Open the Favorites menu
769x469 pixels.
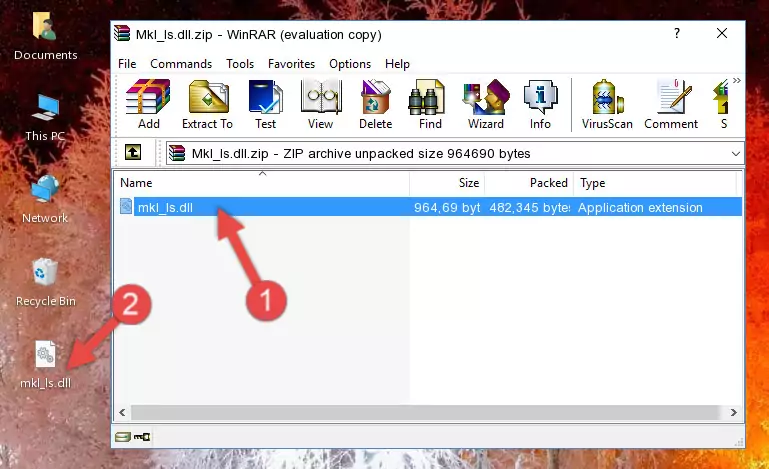click(291, 64)
